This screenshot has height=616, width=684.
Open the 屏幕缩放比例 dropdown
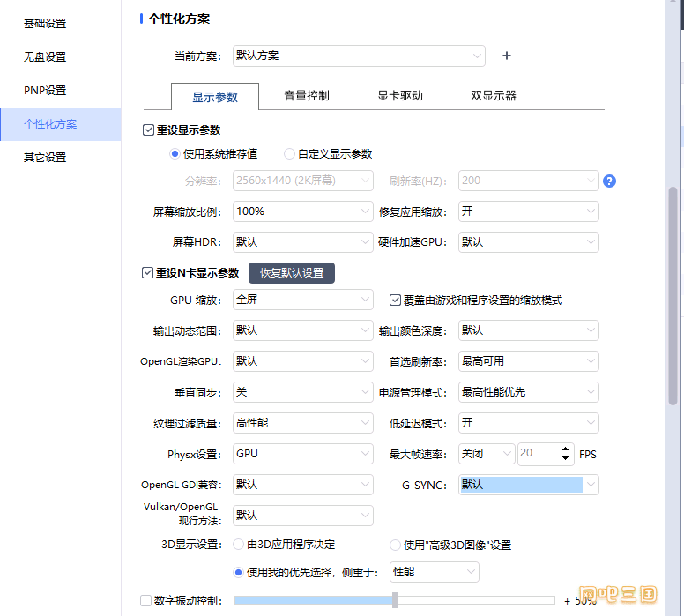303,212
